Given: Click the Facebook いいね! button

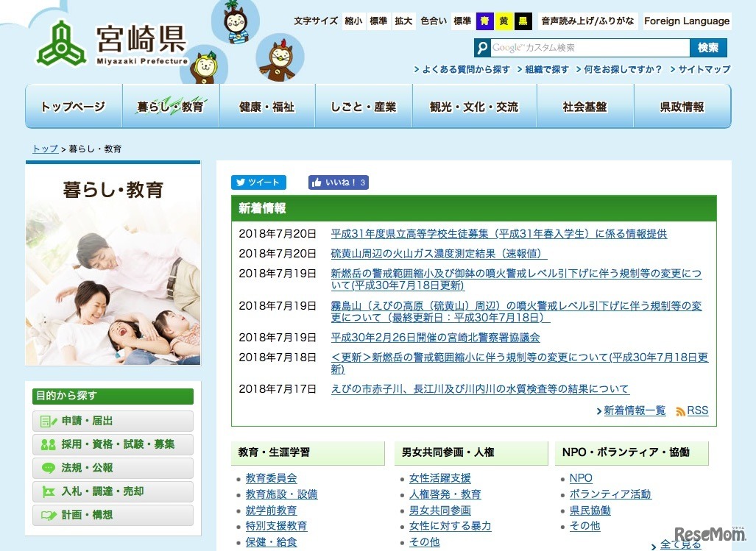Looking at the screenshot, I should coord(338,182).
